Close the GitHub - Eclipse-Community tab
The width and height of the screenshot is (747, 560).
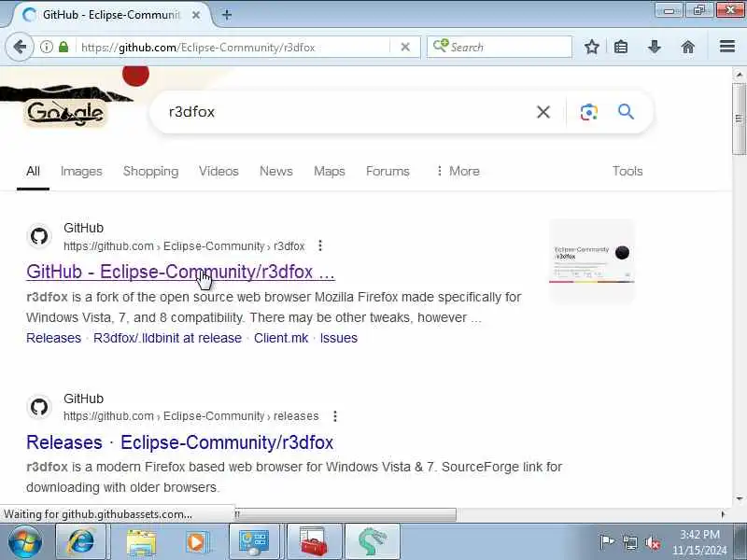pyautogui.click(x=196, y=15)
